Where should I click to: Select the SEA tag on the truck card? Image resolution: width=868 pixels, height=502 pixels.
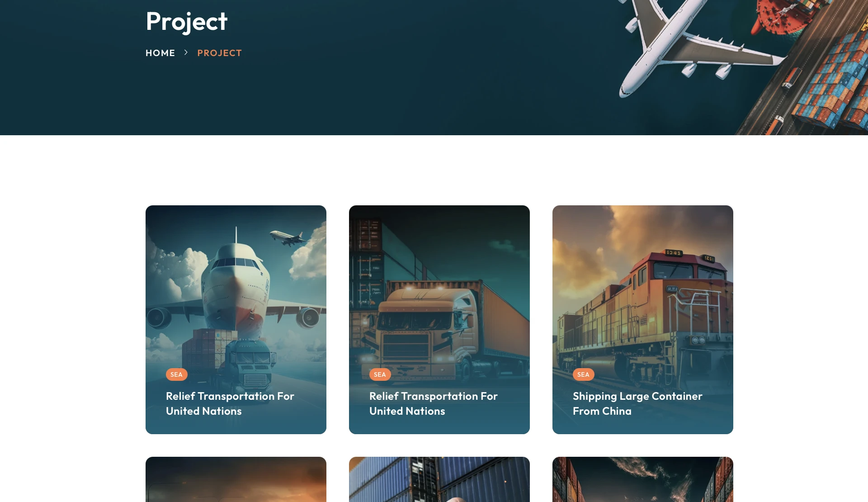[380, 374]
